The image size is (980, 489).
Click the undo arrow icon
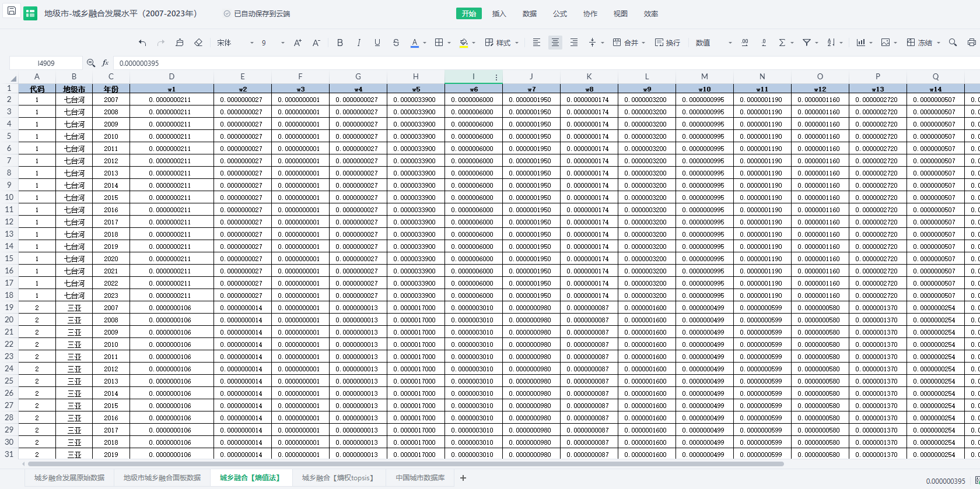[x=142, y=43]
